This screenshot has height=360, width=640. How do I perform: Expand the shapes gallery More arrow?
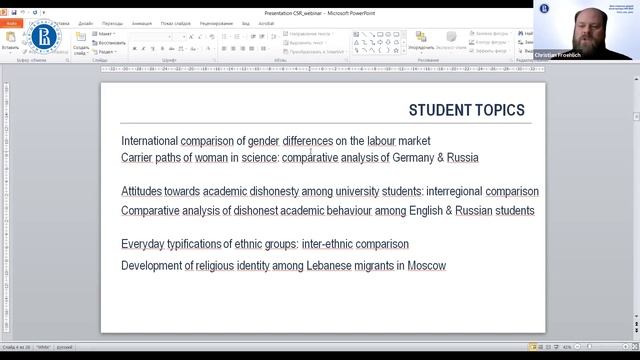(404, 51)
